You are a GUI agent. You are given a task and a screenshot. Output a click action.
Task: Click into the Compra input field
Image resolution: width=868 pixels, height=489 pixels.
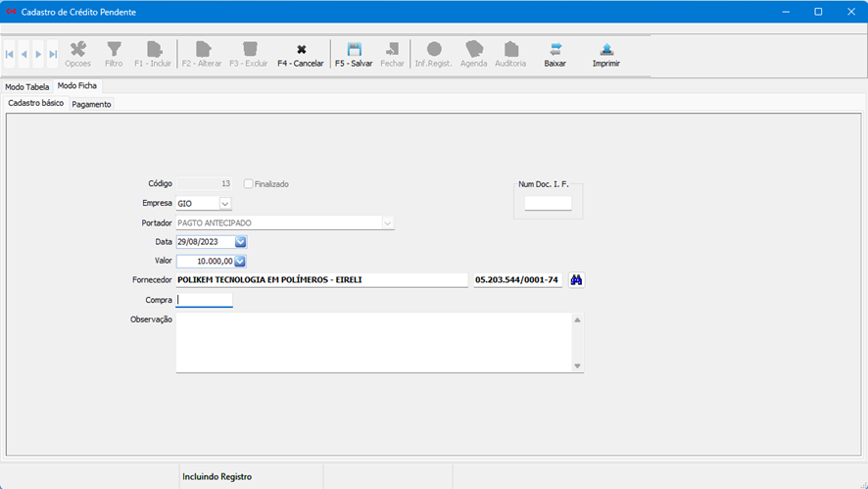coord(205,300)
